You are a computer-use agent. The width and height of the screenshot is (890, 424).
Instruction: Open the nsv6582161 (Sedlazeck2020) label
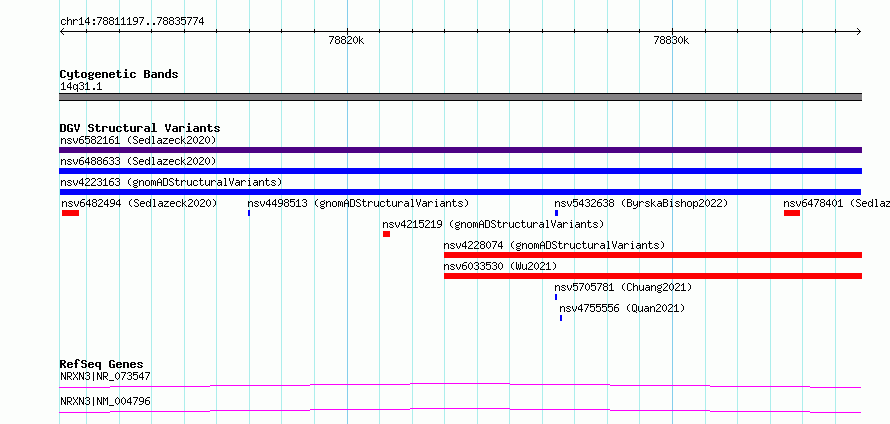(138, 140)
